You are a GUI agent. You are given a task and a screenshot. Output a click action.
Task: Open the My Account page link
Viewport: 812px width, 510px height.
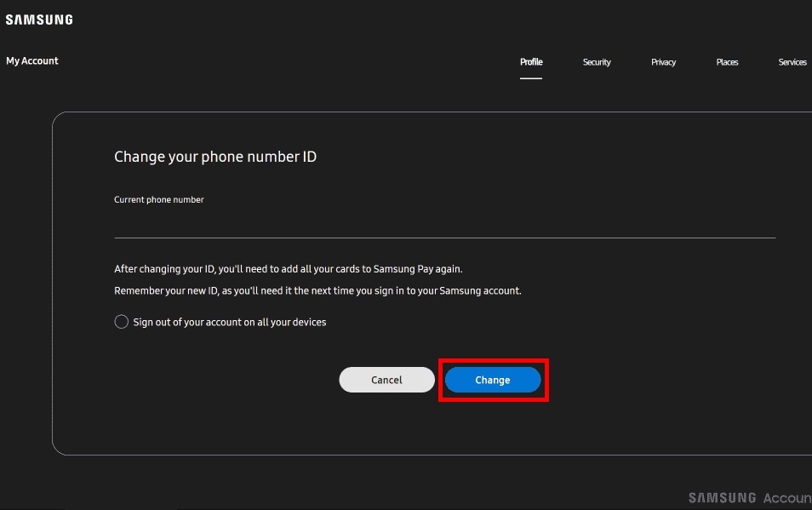tap(32, 60)
